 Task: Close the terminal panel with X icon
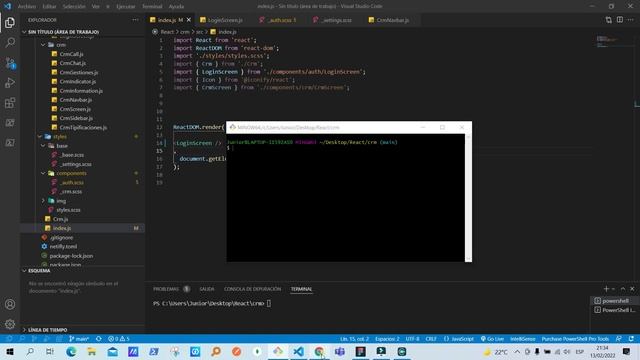coord(632,289)
